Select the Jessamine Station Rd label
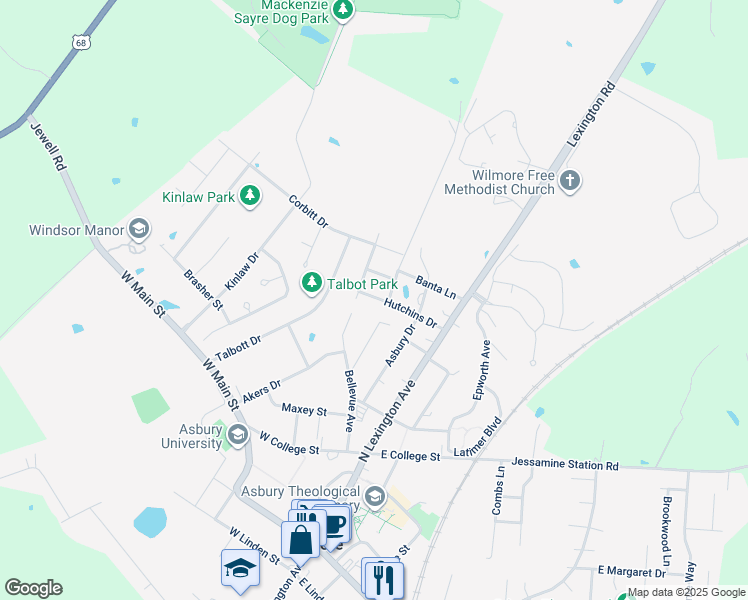Screen dimensions: 748x600 click(x=565, y=464)
